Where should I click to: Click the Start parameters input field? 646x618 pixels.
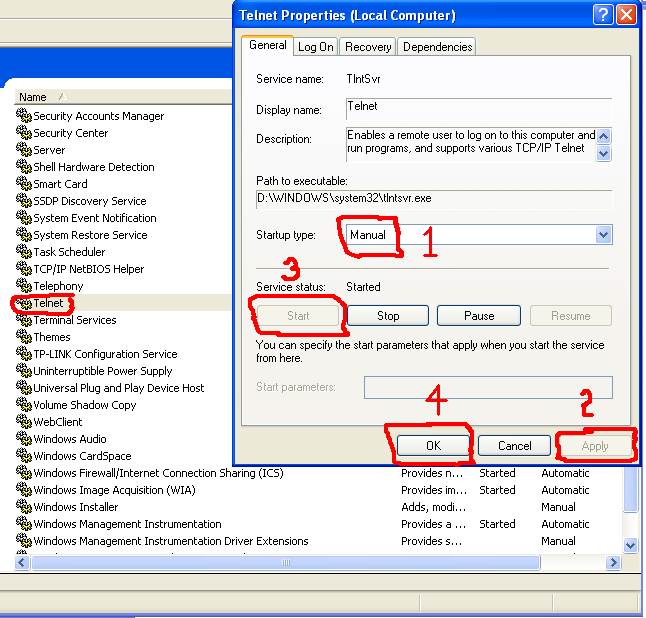[x=488, y=387]
